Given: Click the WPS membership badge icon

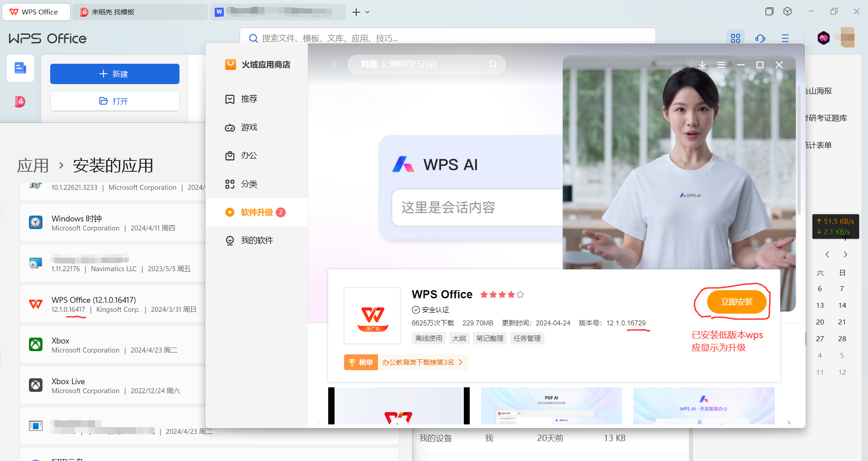Looking at the screenshot, I should pos(824,38).
